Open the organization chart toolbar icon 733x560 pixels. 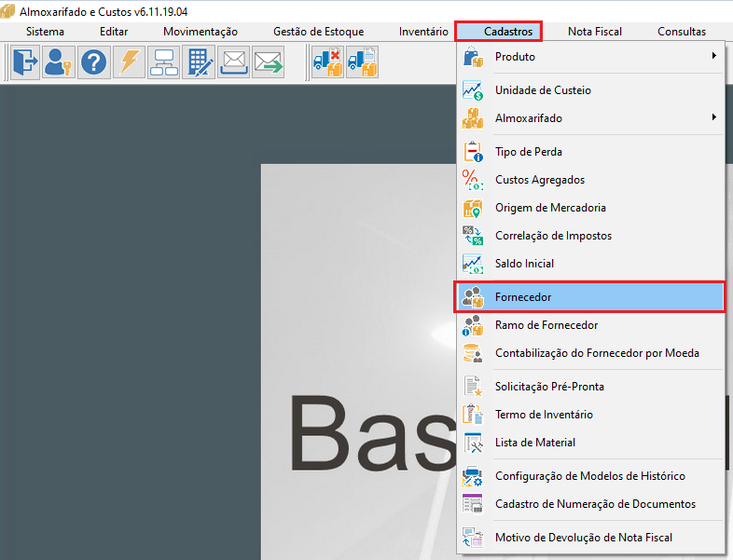pos(163,62)
